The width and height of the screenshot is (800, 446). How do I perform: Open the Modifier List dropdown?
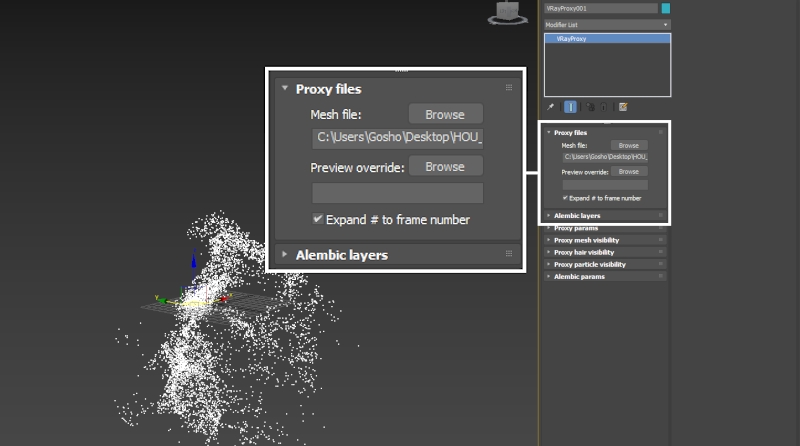point(606,23)
